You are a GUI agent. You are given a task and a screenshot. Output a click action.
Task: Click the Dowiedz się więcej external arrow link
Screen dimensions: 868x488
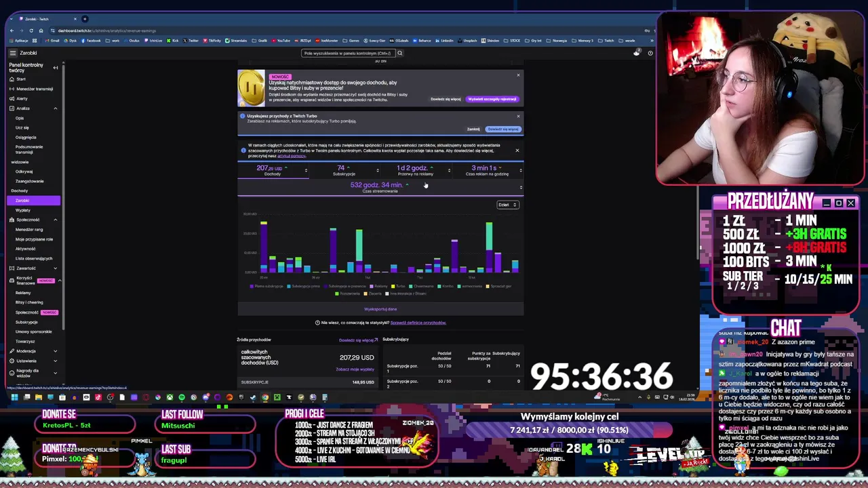point(358,340)
